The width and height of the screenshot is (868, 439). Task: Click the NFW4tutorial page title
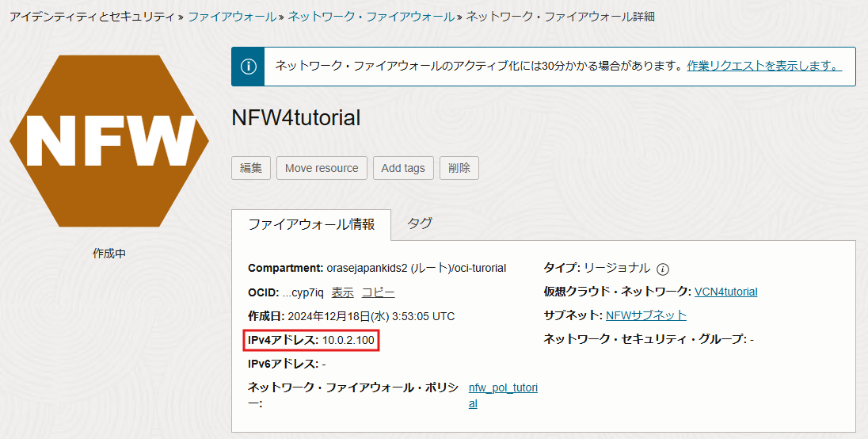[295, 118]
